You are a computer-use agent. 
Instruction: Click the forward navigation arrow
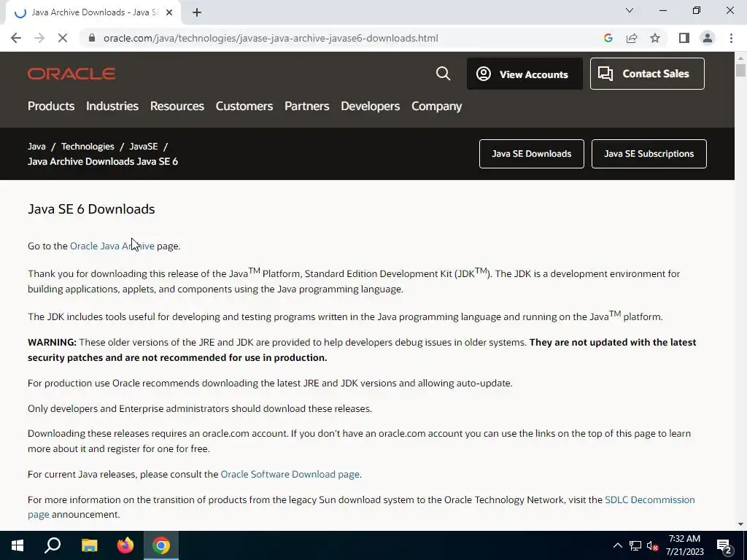point(39,38)
